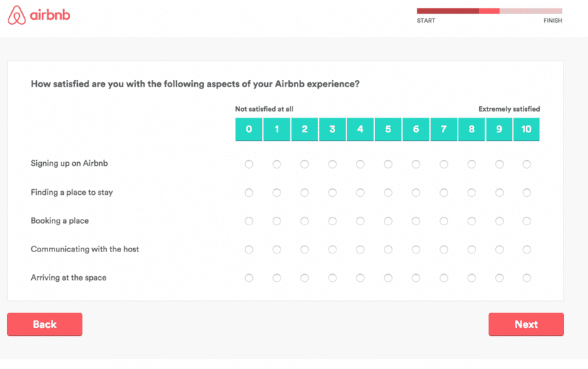
Task: Rate Finding a place to stay as 5
Action: coord(388,193)
